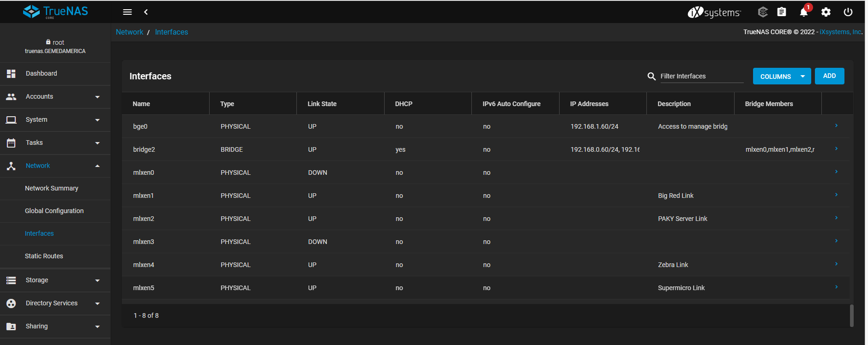868x345 pixels.
Task: Sort by Bridge Members column
Action: pyautogui.click(x=769, y=104)
